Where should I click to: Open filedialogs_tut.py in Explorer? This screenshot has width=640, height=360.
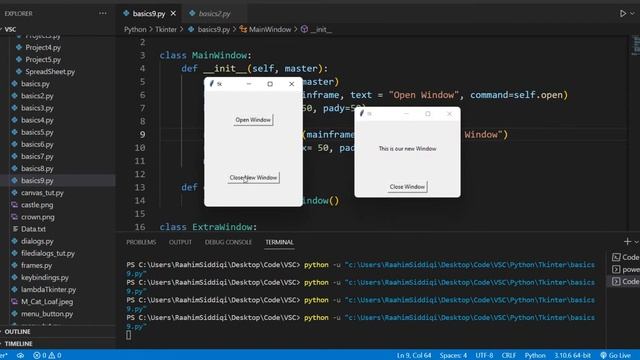(48, 253)
